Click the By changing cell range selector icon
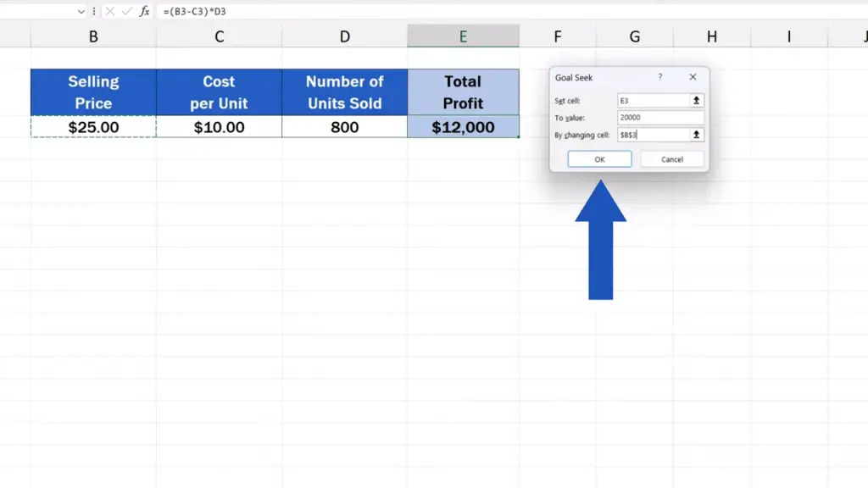The height and width of the screenshot is (488, 868). [697, 135]
